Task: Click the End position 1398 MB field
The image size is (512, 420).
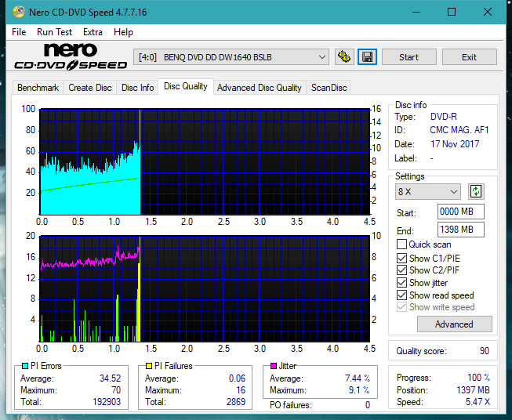Action: [460, 230]
